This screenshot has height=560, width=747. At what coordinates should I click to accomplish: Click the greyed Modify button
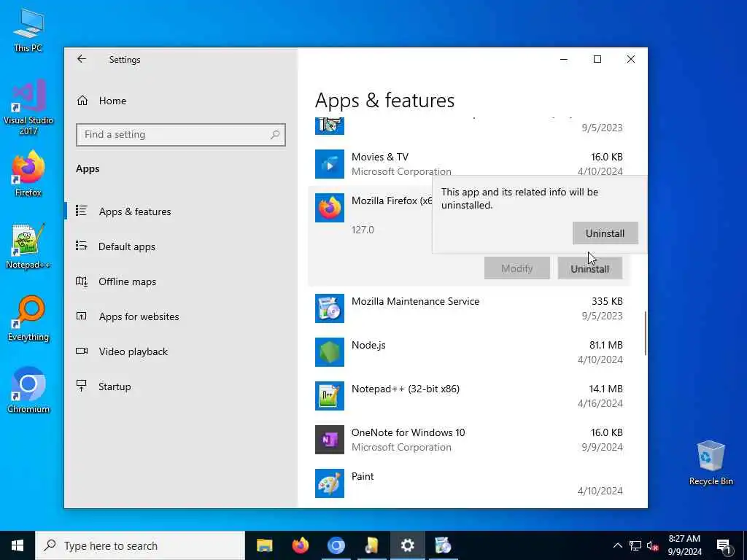(517, 268)
